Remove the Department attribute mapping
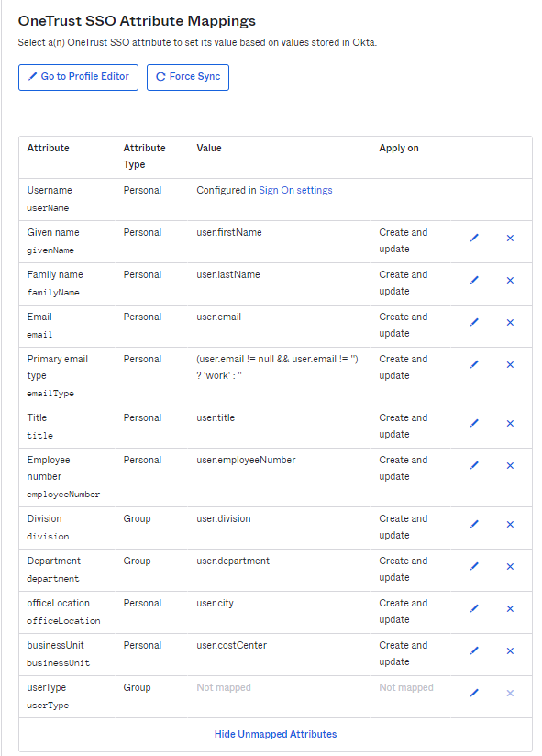 (x=510, y=566)
